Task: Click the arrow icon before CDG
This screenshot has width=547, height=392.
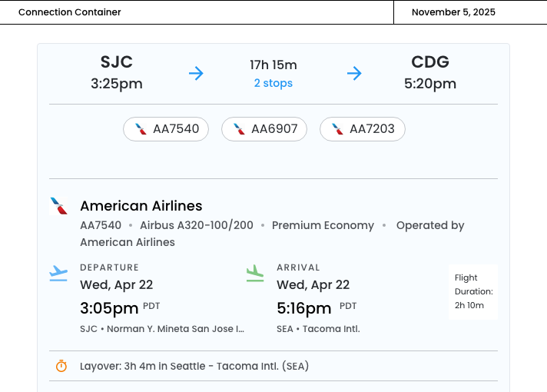Action: pos(354,73)
